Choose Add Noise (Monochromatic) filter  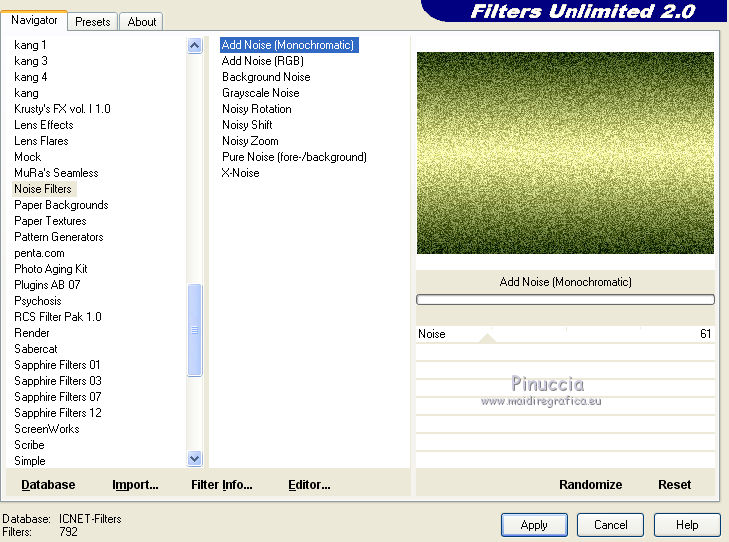288,45
